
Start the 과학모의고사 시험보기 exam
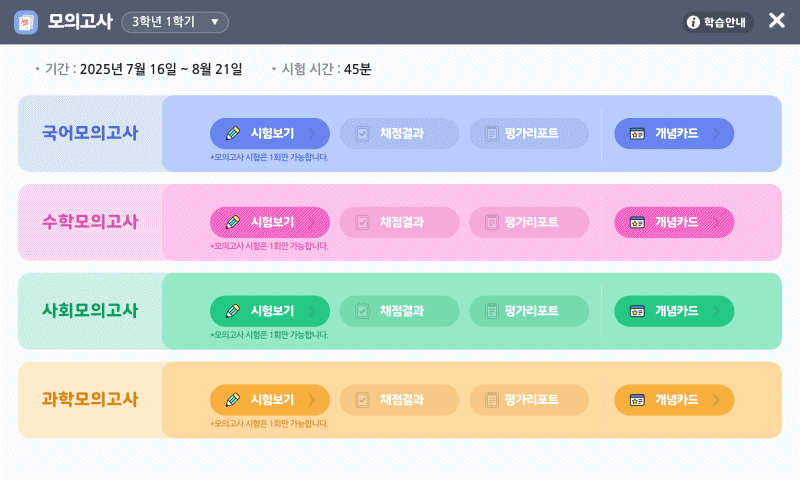[x=269, y=400]
